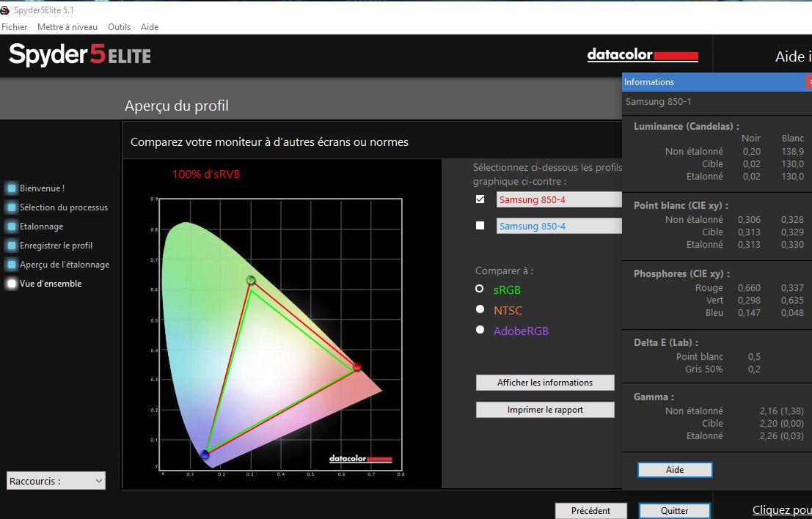Click the Aperçu de l'étalonnage step label
Screen dimensions: 812x519
pyautogui.click(x=65, y=265)
